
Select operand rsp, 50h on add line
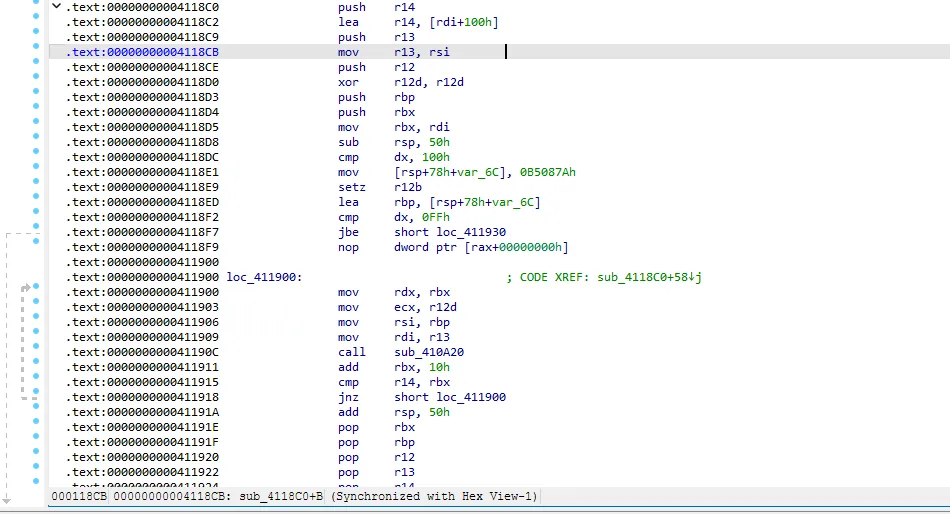(422, 412)
